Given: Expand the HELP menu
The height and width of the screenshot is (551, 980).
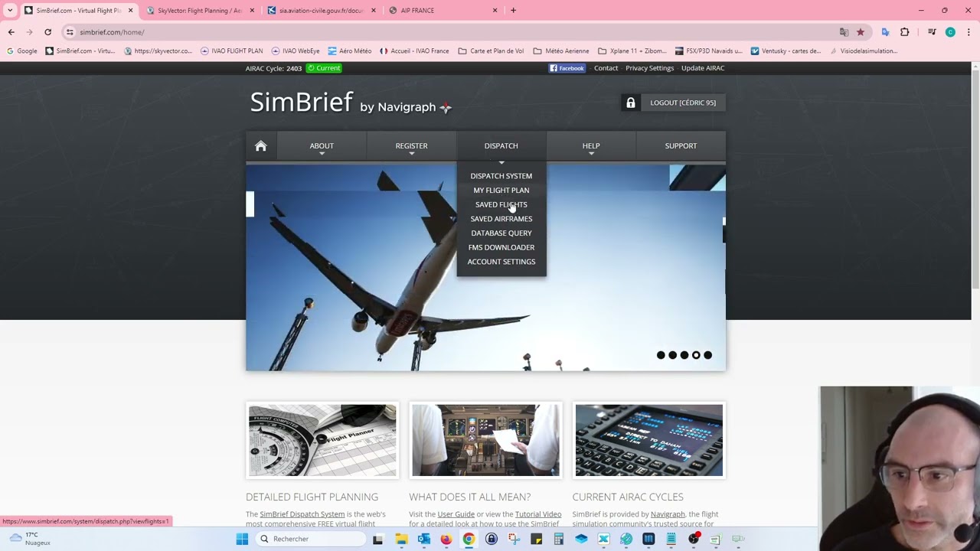Looking at the screenshot, I should tap(591, 146).
